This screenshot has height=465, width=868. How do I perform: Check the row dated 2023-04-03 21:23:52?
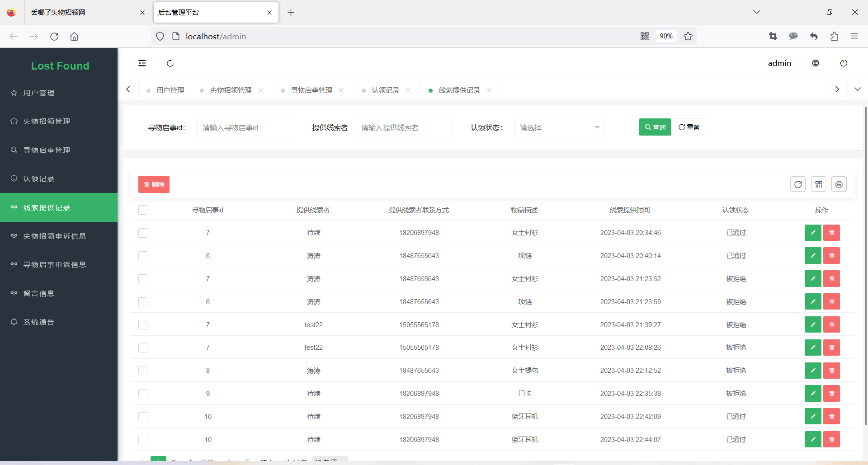pyautogui.click(x=143, y=279)
